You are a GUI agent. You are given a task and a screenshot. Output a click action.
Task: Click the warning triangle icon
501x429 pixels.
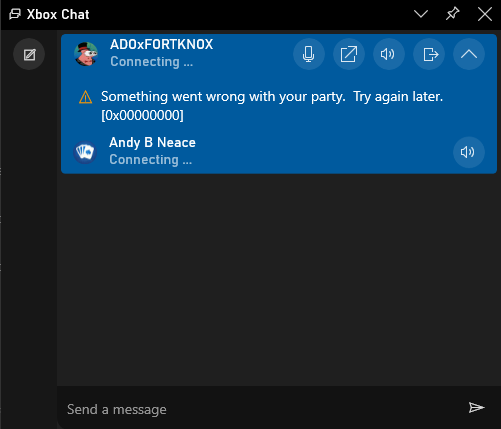click(x=85, y=97)
